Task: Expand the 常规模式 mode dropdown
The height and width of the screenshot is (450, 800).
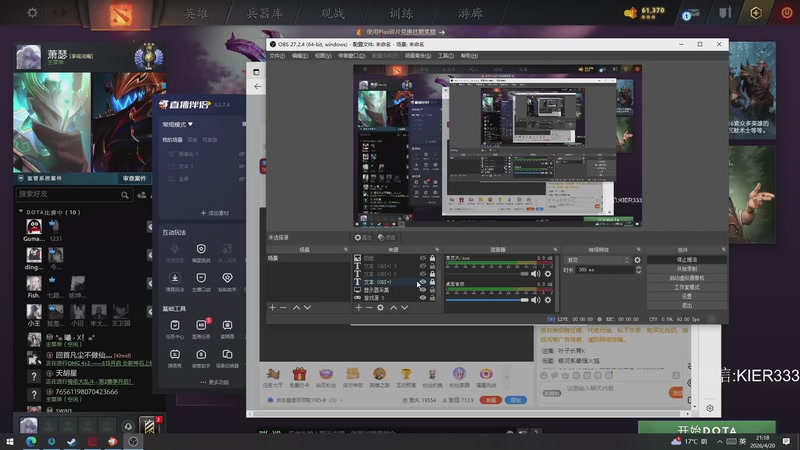Action: tap(178, 124)
